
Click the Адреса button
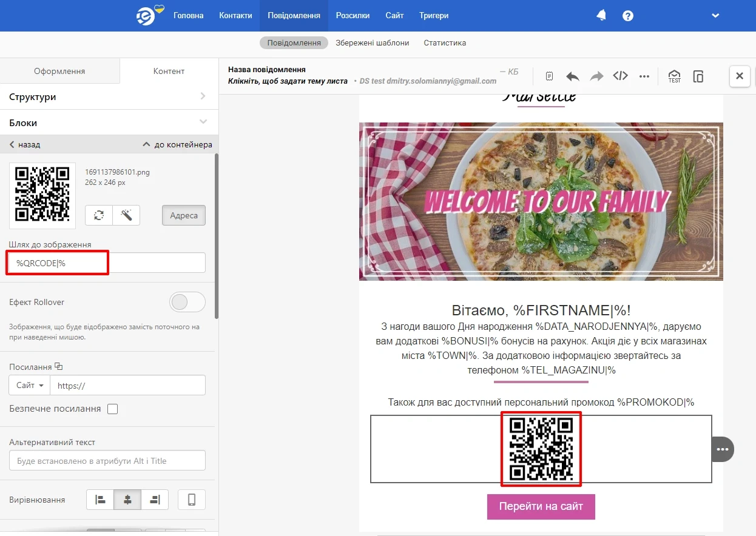point(184,215)
